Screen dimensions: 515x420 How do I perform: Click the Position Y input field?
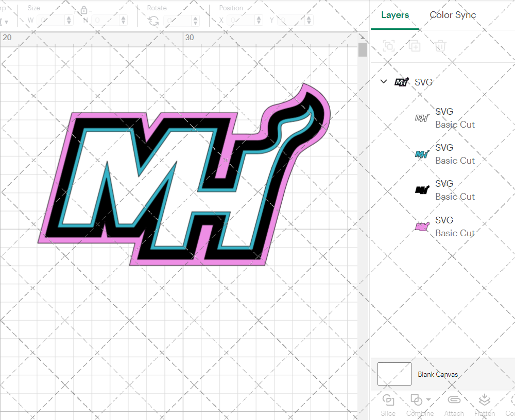coord(291,21)
